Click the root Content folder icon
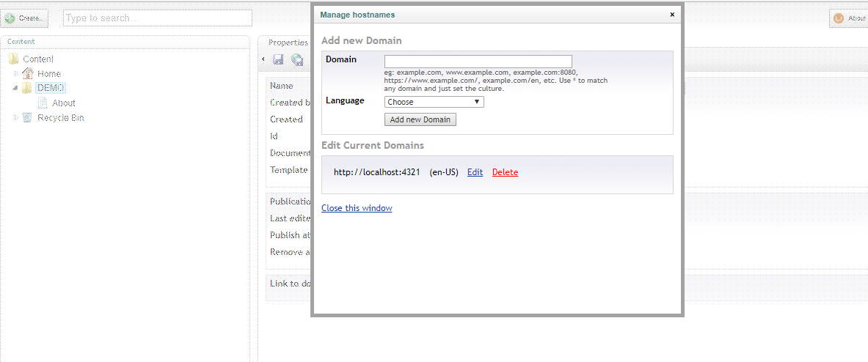Screen dimensions: 868x362 [x=13, y=59]
